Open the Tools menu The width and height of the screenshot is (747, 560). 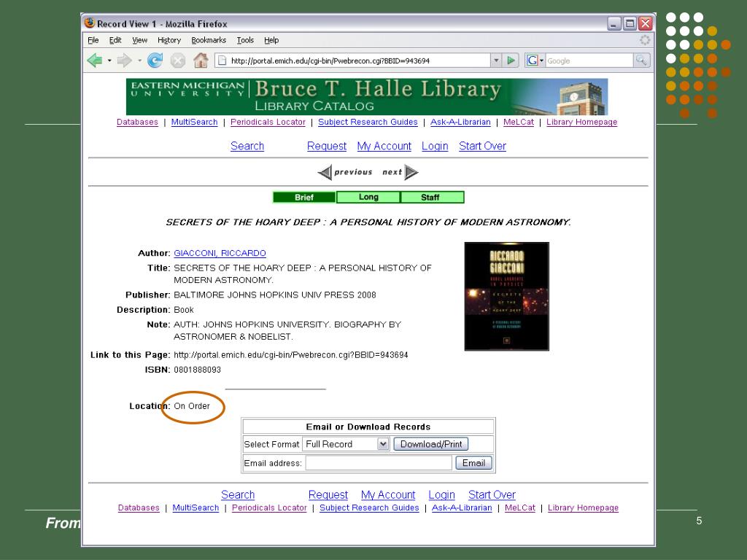point(245,40)
